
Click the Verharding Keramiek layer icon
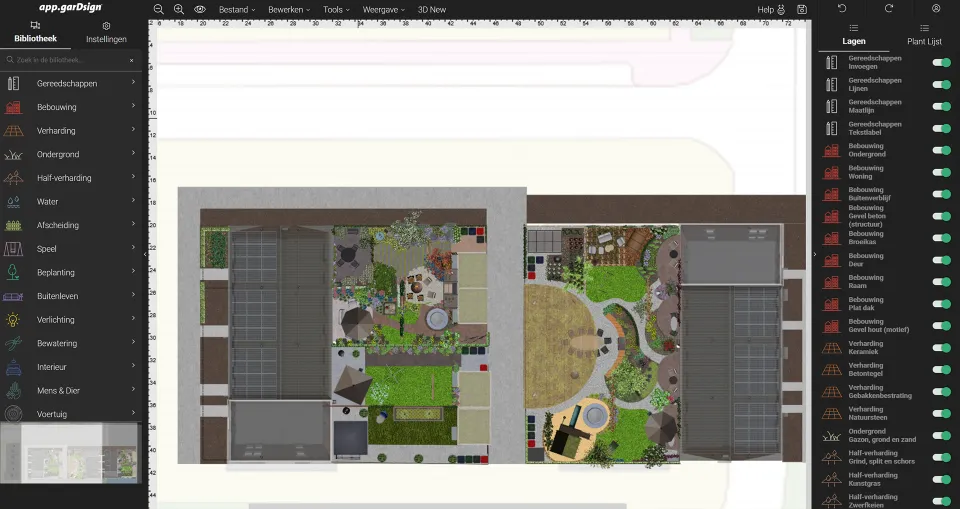(831, 348)
